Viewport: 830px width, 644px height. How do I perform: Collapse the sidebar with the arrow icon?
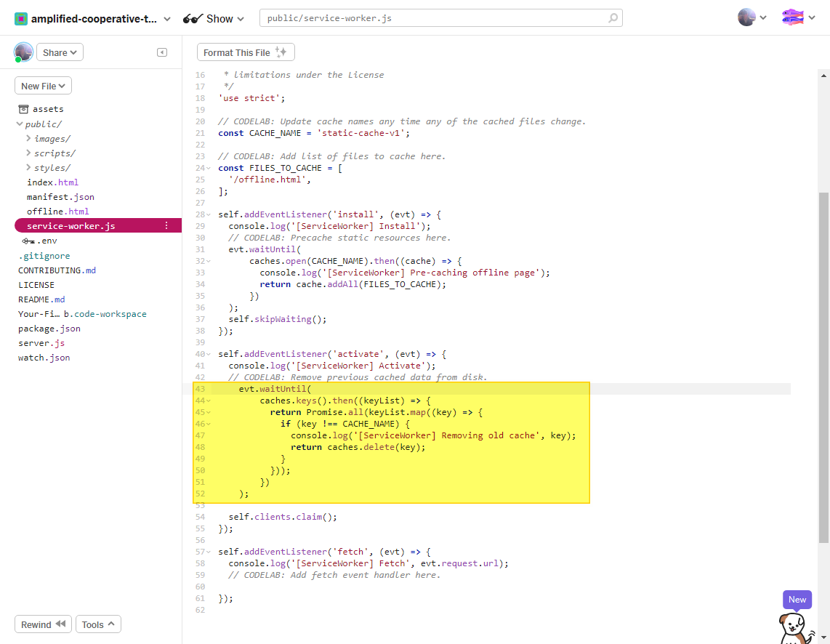(x=162, y=52)
